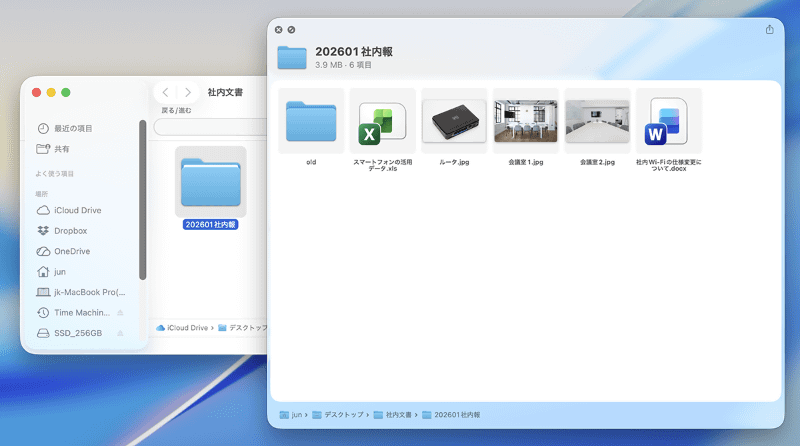
Task: Select the 202601社内報 folder in Finder
Action: click(211, 182)
